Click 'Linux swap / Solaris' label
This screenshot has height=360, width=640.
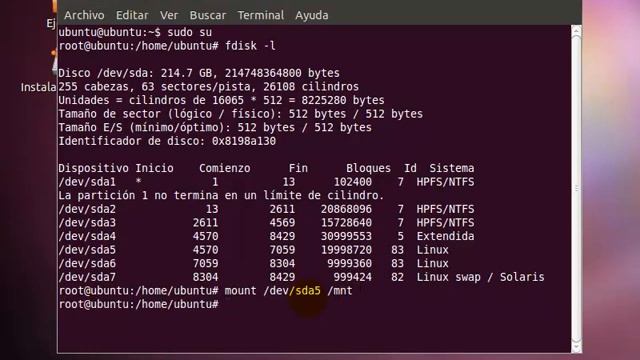point(480,277)
